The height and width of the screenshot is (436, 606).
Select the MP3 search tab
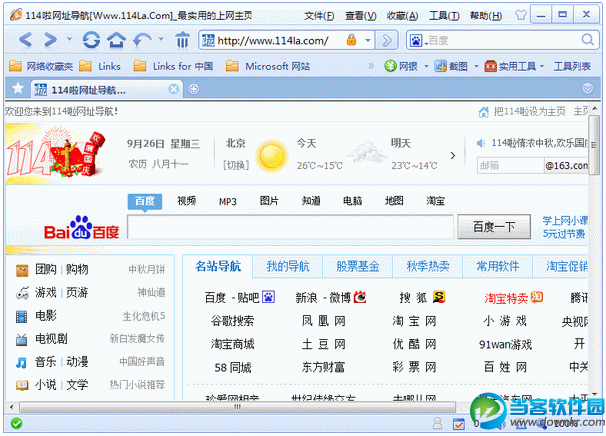click(x=228, y=201)
